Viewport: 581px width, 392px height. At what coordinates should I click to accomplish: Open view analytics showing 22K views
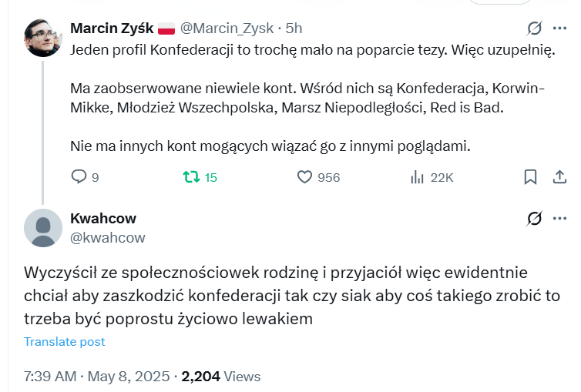pyautogui.click(x=418, y=177)
